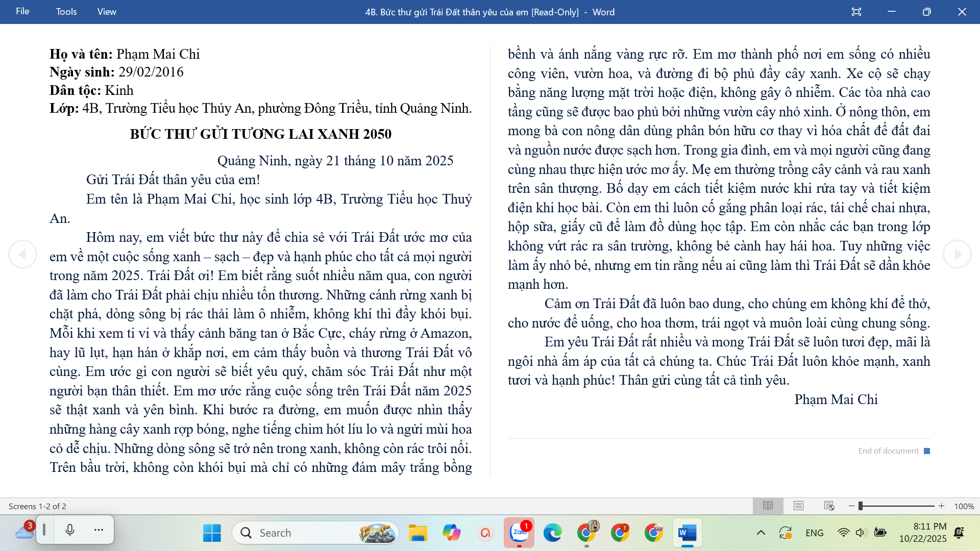
Task: Switch to Read Mode view icon
Action: tap(768, 506)
